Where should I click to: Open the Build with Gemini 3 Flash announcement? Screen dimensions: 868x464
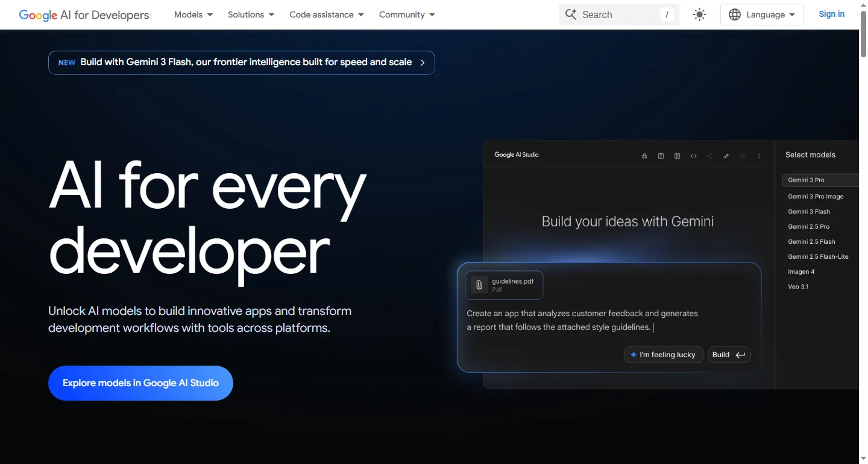pos(241,63)
